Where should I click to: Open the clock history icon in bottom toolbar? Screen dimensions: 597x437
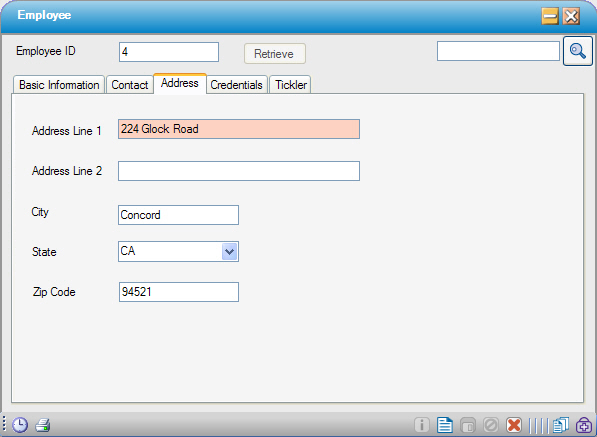20,424
